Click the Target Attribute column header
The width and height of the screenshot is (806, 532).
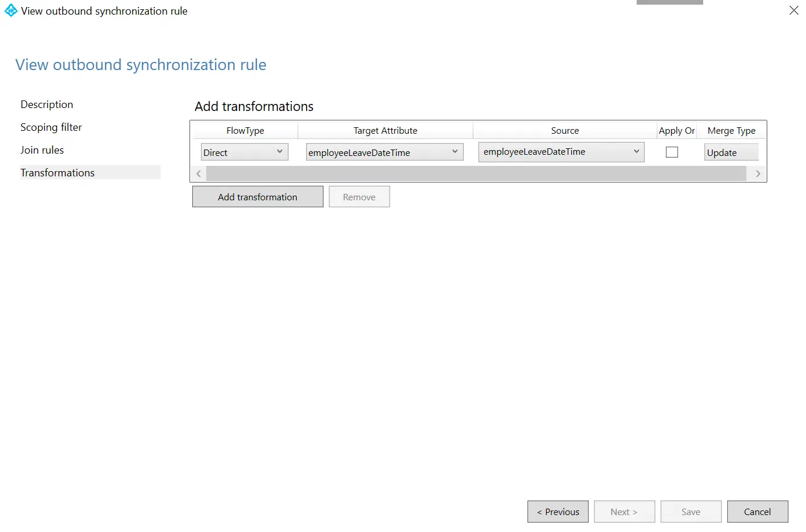tap(385, 131)
